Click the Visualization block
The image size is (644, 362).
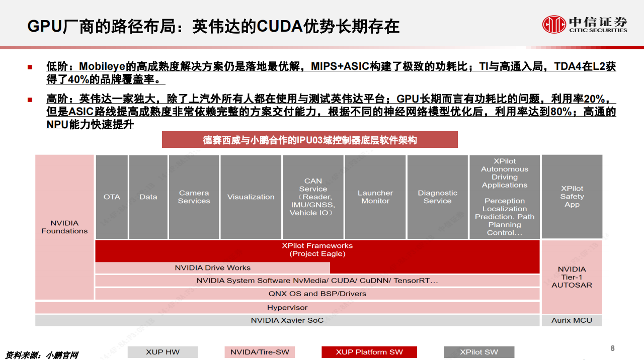click(x=251, y=197)
